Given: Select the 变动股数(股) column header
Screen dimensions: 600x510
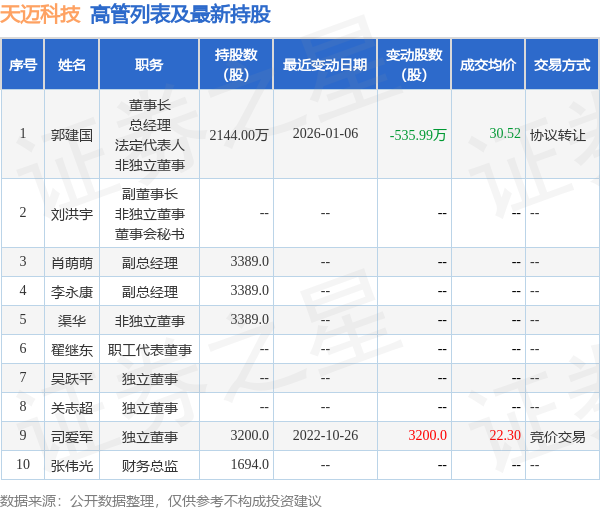Looking at the screenshot, I should (x=414, y=65).
